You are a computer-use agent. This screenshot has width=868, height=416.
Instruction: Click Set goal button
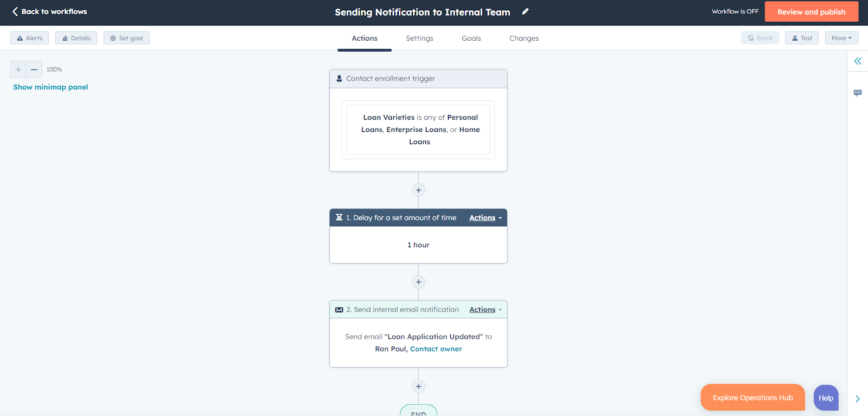point(126,38)
